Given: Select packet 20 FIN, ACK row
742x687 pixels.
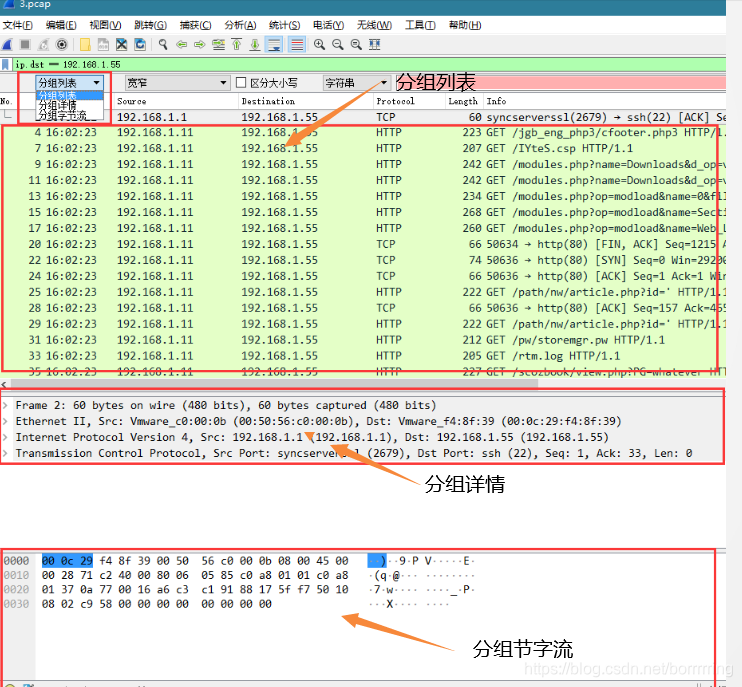Looking at the screenshot, I should [x=363, y=244].
